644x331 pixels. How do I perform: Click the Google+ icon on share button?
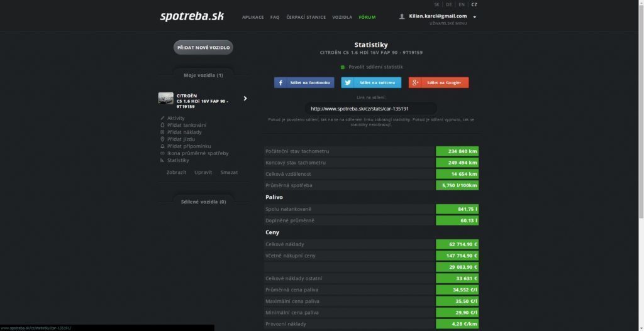click(x=415, y=82)
